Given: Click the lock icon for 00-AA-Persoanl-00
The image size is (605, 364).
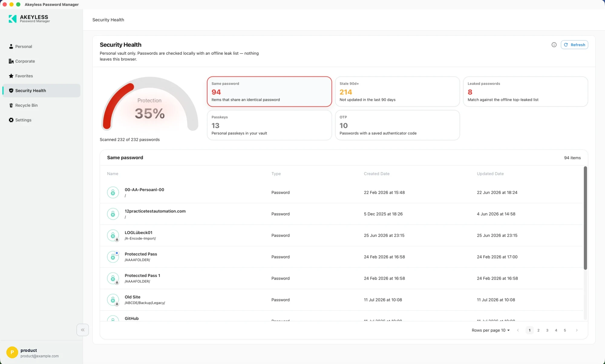Looking at the screenshot, I should [x=113, y=192].
